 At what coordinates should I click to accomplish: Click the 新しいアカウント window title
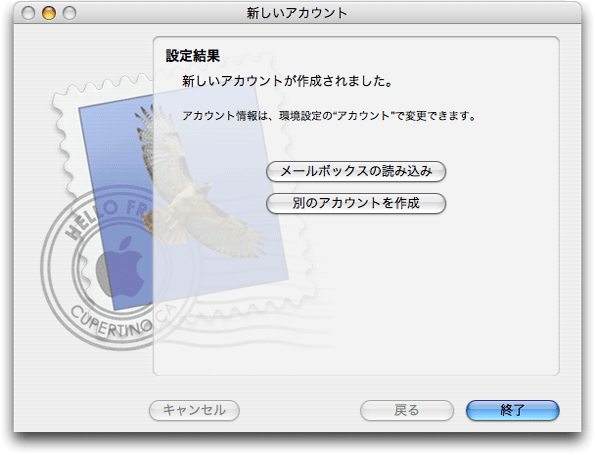(297, 13)
